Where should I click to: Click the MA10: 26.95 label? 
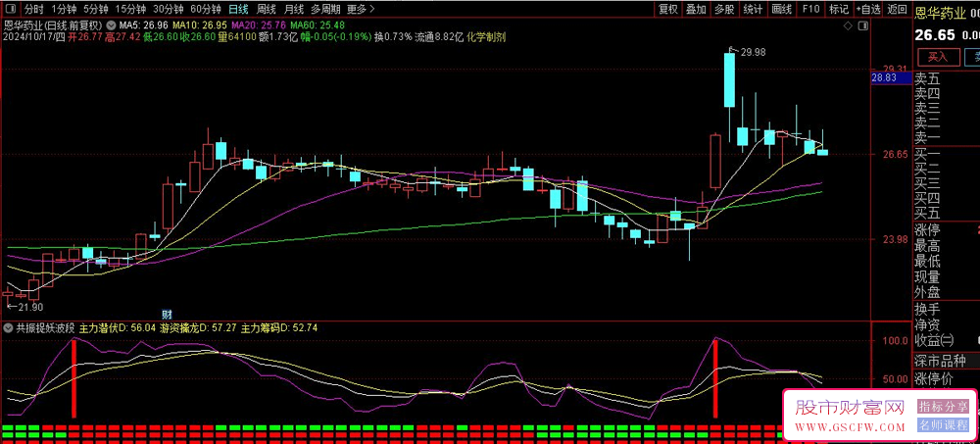(x=199, y=25)
